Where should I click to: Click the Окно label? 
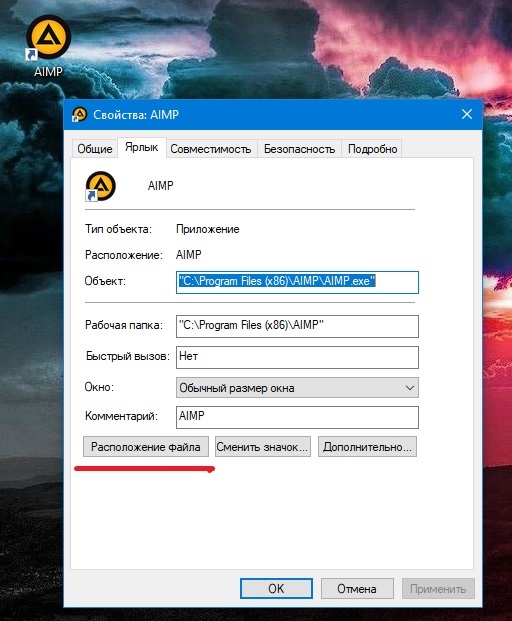point(99,387)
